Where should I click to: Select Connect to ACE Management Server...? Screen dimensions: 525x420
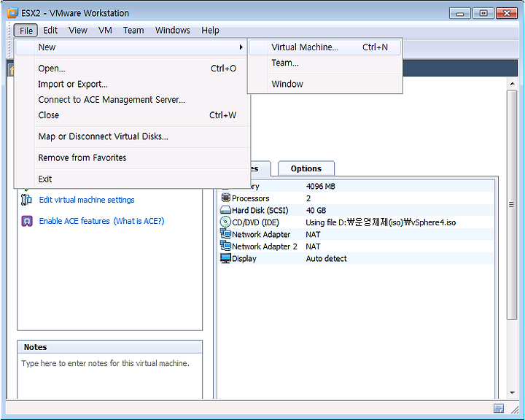[x=132, y=100]
